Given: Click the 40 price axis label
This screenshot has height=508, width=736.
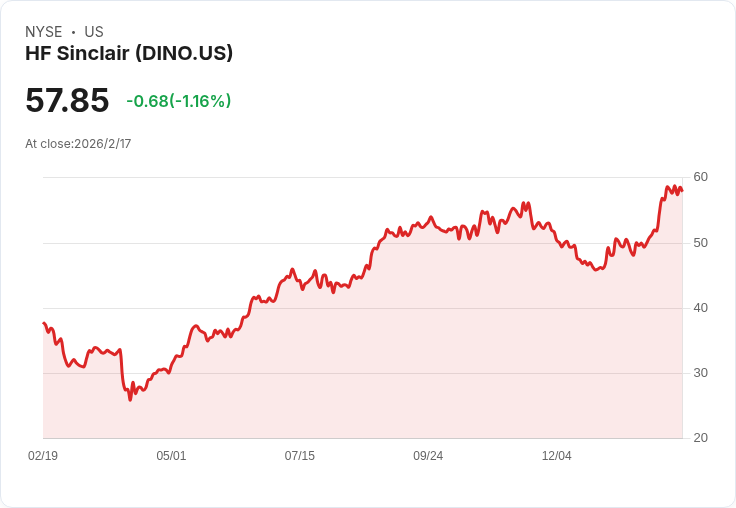Looking at the screenshot, I should [x=700, y=308].
